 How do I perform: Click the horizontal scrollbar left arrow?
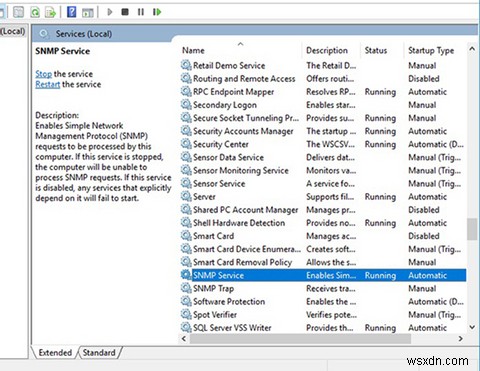pyautogui.click(x=184, y=339)
